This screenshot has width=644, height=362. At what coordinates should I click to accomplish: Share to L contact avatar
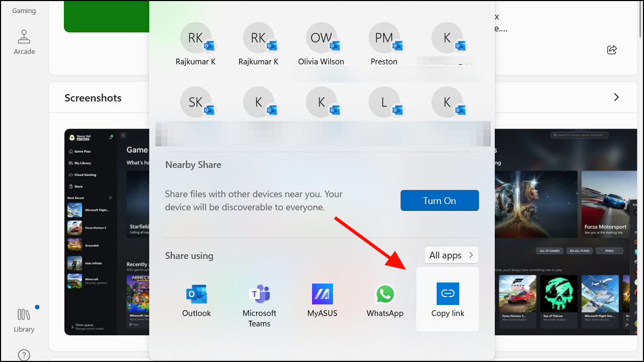[384, 102]
